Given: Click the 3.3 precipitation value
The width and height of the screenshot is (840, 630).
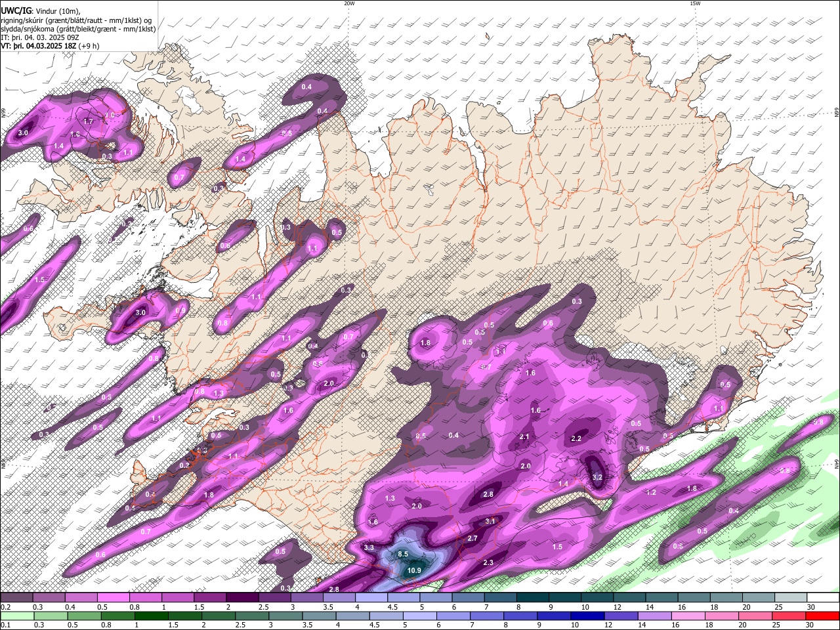Looking at the screenshot, I should pos(369,548).
